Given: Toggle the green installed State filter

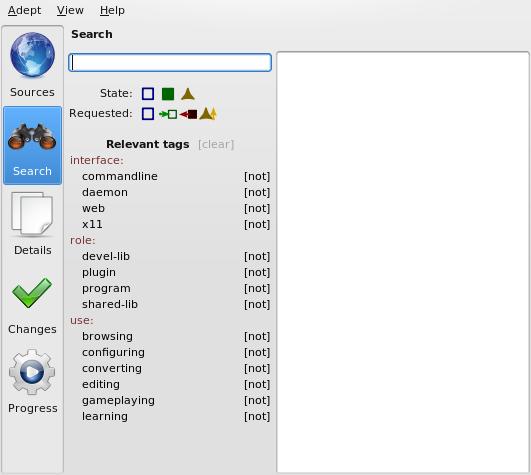Looking at the screenshot, I should pos(168,94).
